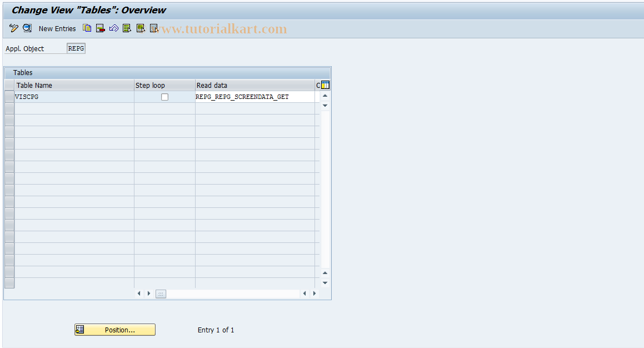Open the table column configuration icon
The height and width of the screenshot is (348, 644).
[x=324, y=84]
